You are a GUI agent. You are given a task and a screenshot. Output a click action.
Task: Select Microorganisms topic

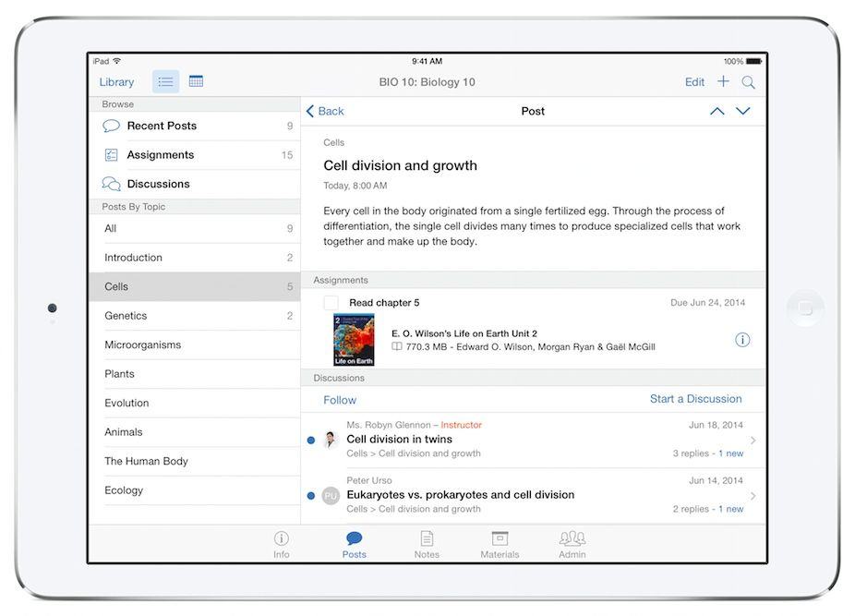tap(195, 344)
